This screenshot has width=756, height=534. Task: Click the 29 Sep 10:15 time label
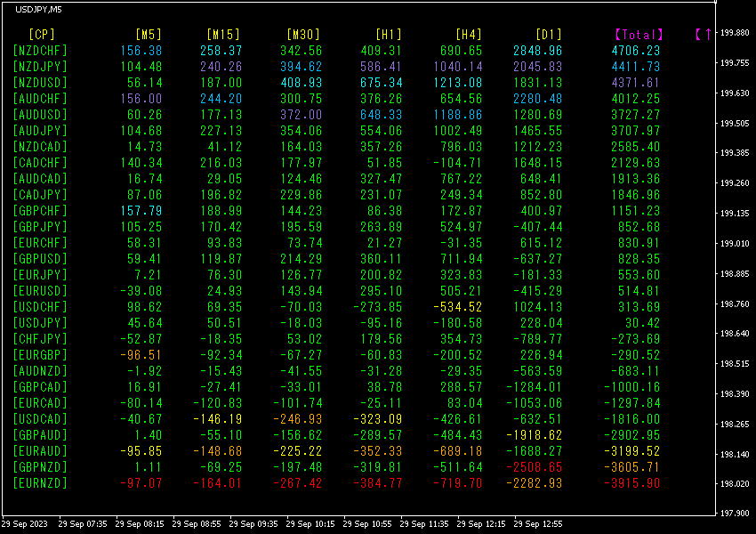tap(310, 524)
